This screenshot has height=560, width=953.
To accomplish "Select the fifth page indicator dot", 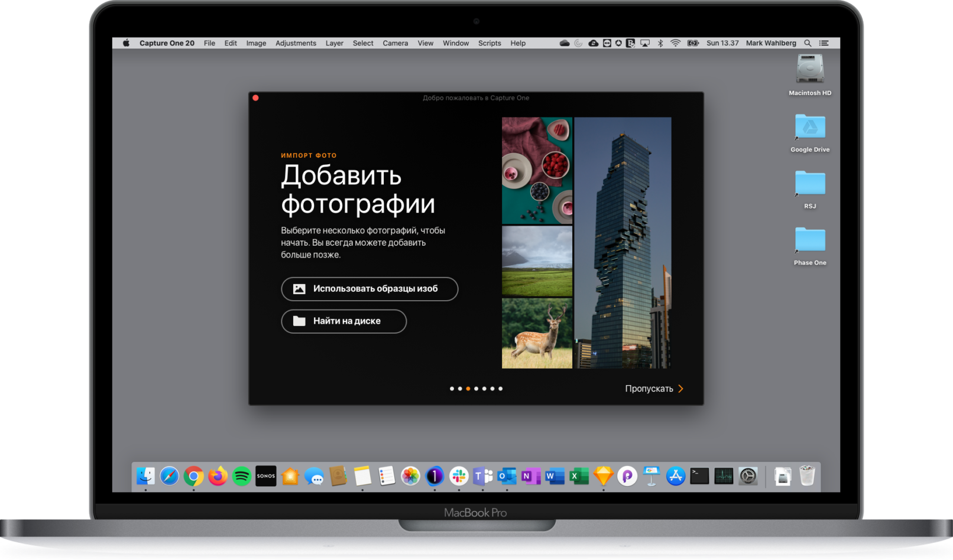I will coord(484,389).
